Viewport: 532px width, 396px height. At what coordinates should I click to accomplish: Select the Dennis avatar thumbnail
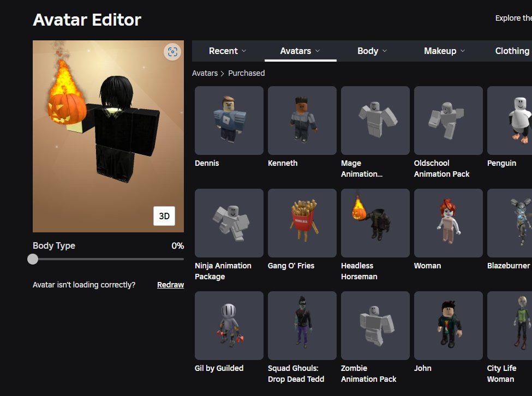coord(229,121)
